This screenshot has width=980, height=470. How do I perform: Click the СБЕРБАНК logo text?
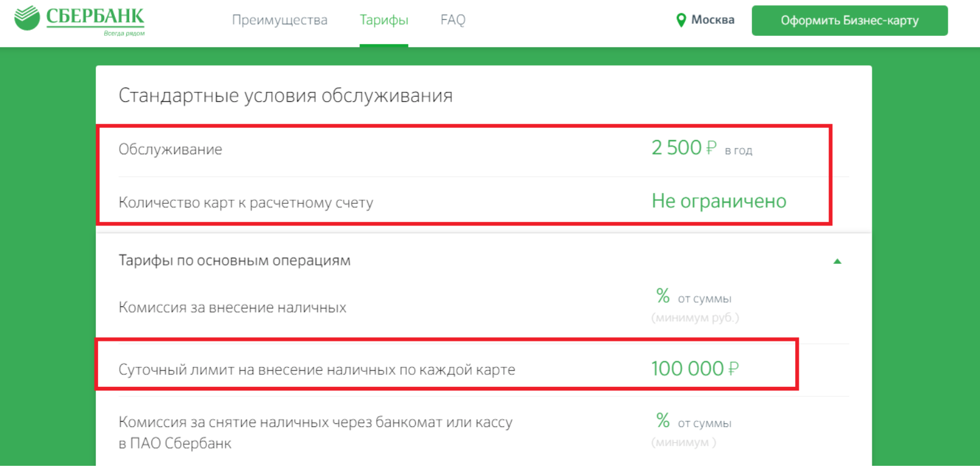[x=95, y=17]
